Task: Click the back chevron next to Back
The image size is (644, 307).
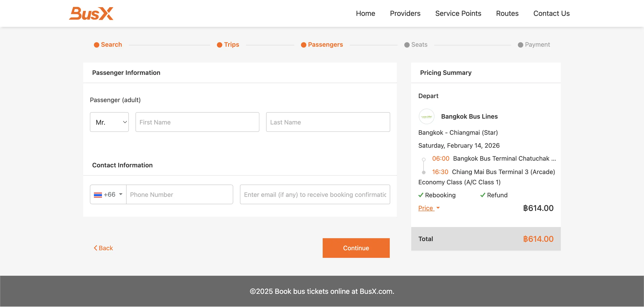Action: (95, 248)
